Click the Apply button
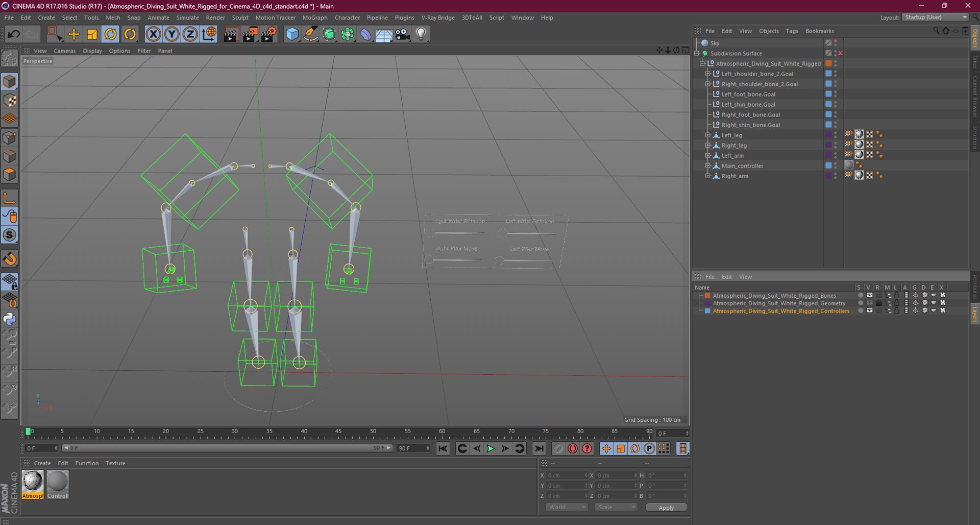Screen dimensions: 980x525 pos(666,507)
